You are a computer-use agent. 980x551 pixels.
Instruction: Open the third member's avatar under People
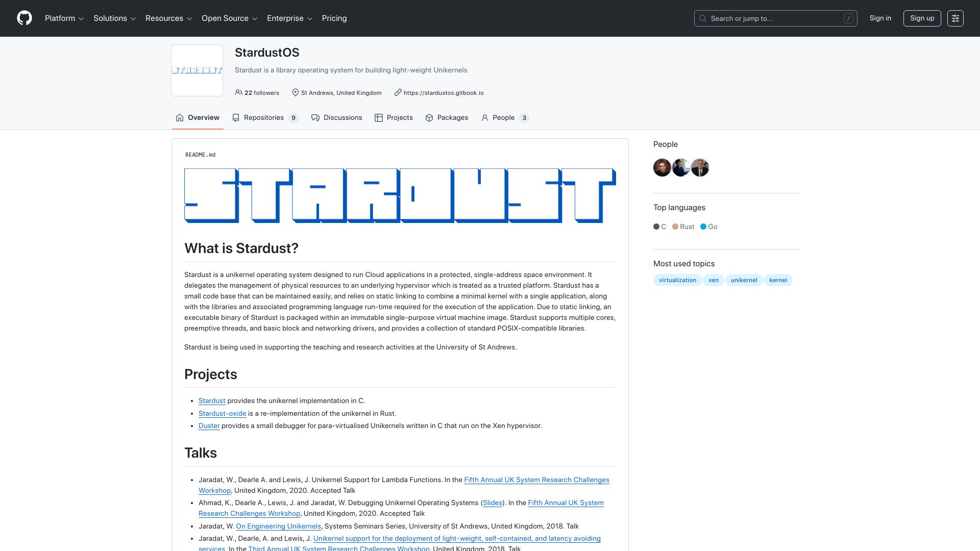(x=700, y=167)
